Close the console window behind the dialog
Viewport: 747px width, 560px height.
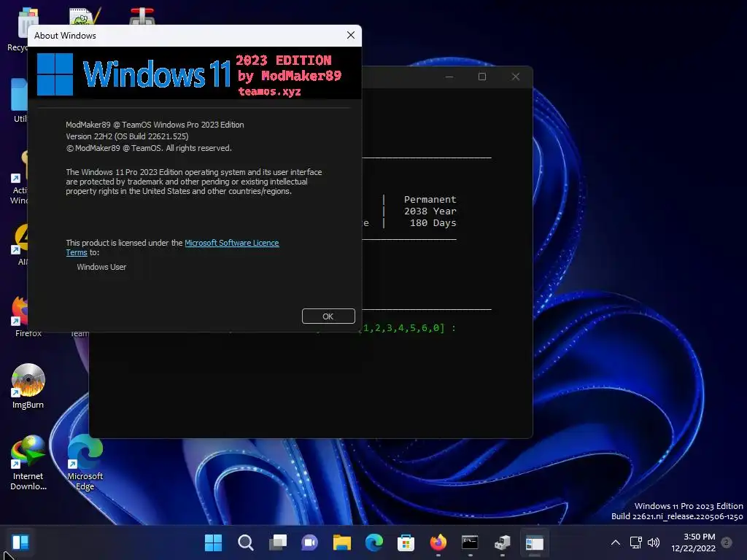point(516,77)
